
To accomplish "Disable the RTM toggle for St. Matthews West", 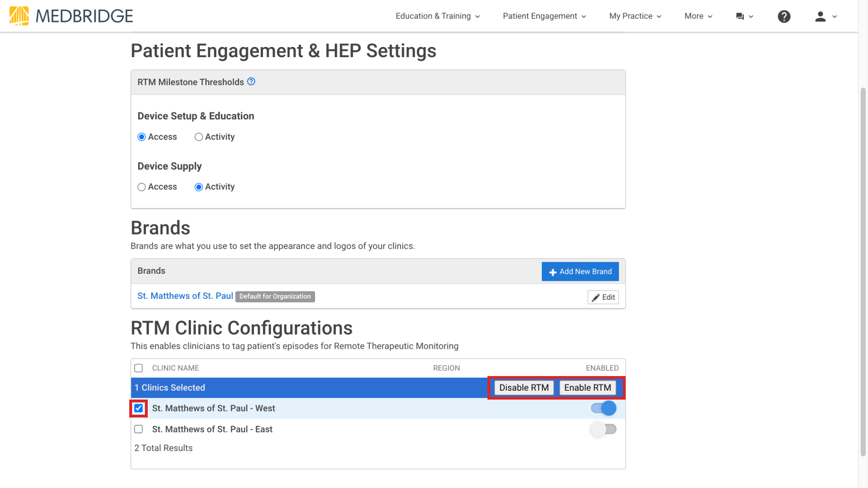I will (x=603, y=408).
